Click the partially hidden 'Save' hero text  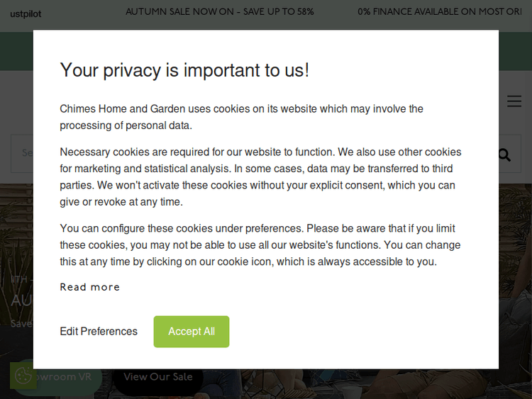click(21, 323)
